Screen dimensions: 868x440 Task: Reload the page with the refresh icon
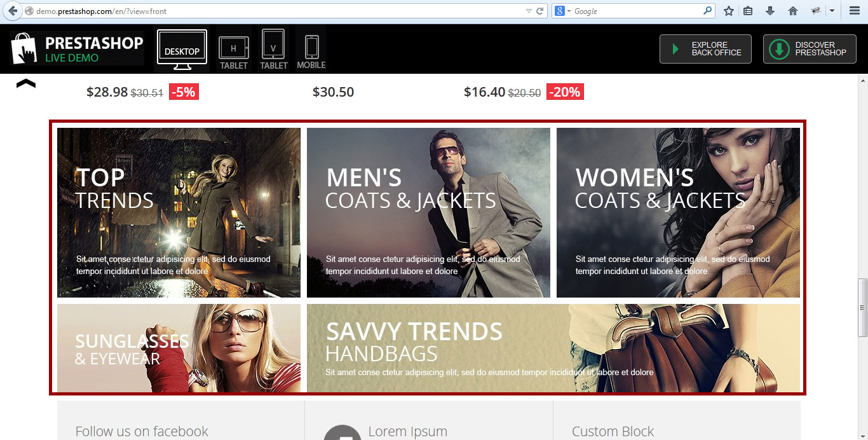pos(541,11)
